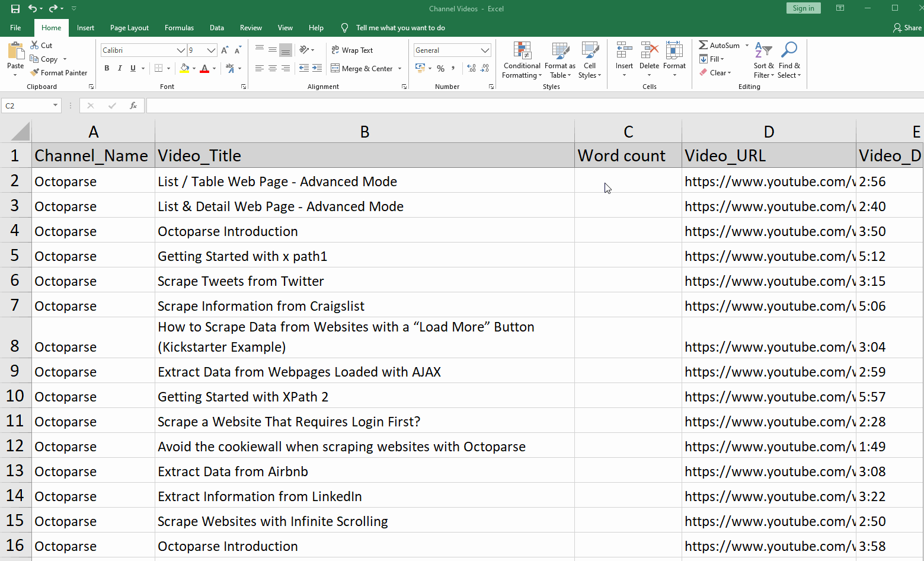924x561 pixels.
Task: Open the font size dropdown showing 9
Action: point(211,50)
